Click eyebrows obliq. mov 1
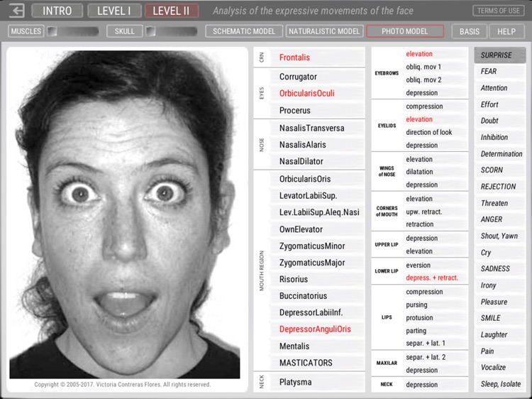Viewport: 532px width, 399px height. point(436,67)
